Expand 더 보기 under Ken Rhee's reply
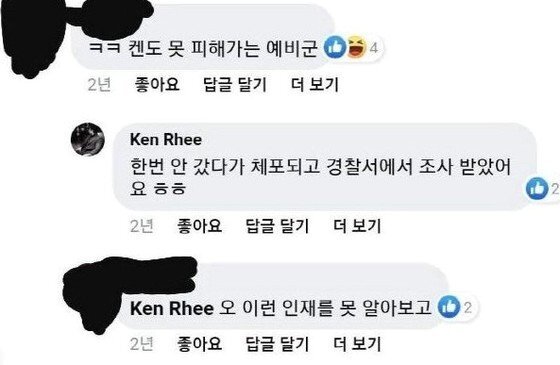The image size is (560, 365). (357, 226)
